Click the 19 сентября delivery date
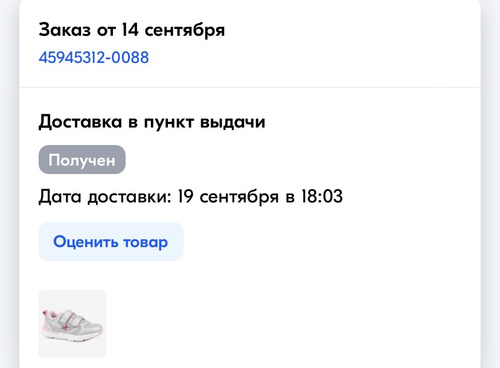500x368 pixels. click(228, 196)
